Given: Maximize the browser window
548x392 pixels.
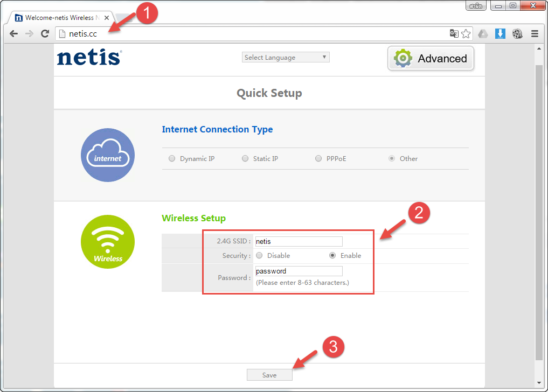Looking at the screenshot, I should coord(512,5).
